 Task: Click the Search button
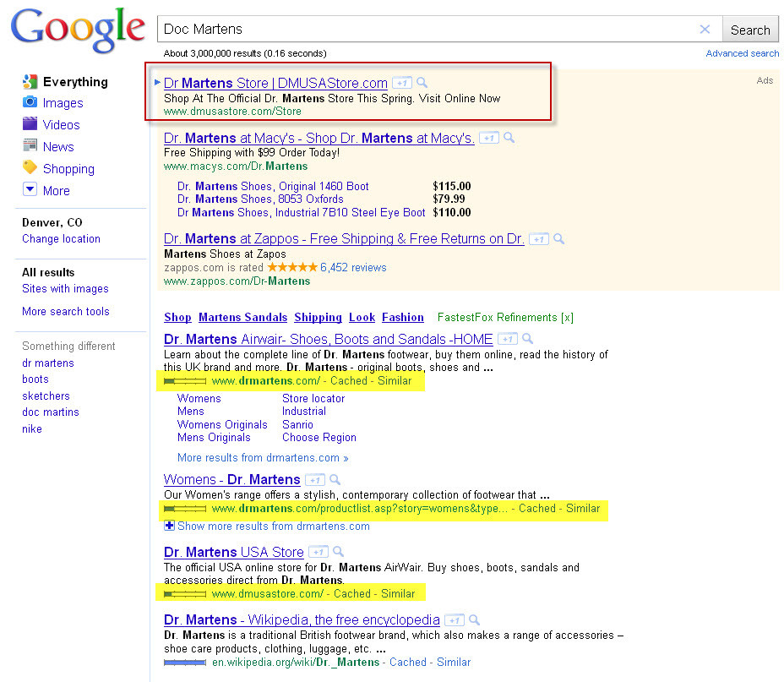(x=750, y=30)
